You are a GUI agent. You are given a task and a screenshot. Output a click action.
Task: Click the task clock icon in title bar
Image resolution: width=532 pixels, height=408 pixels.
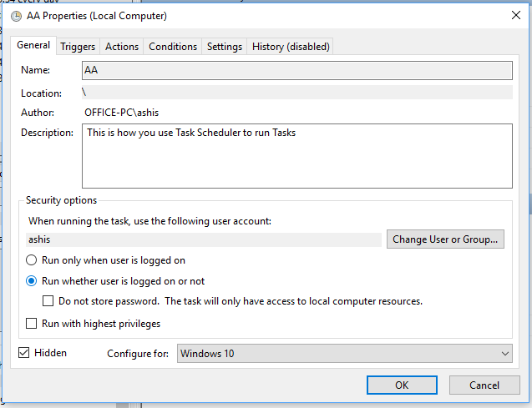pos(17,16)
